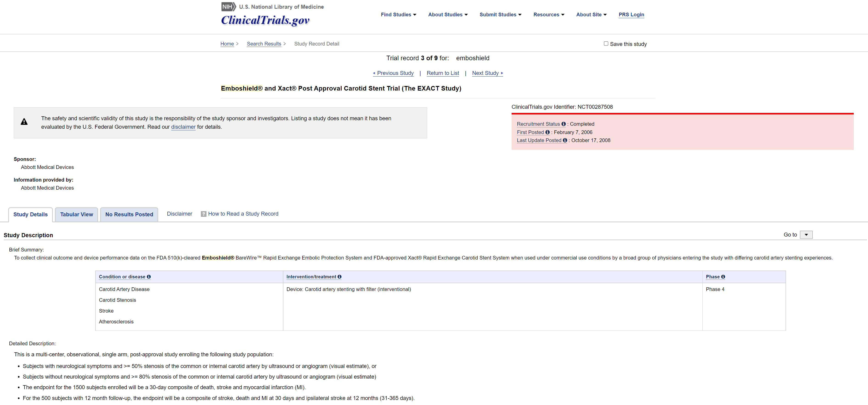Click the First Posted label link
The image size is (868, 405).
530,132
